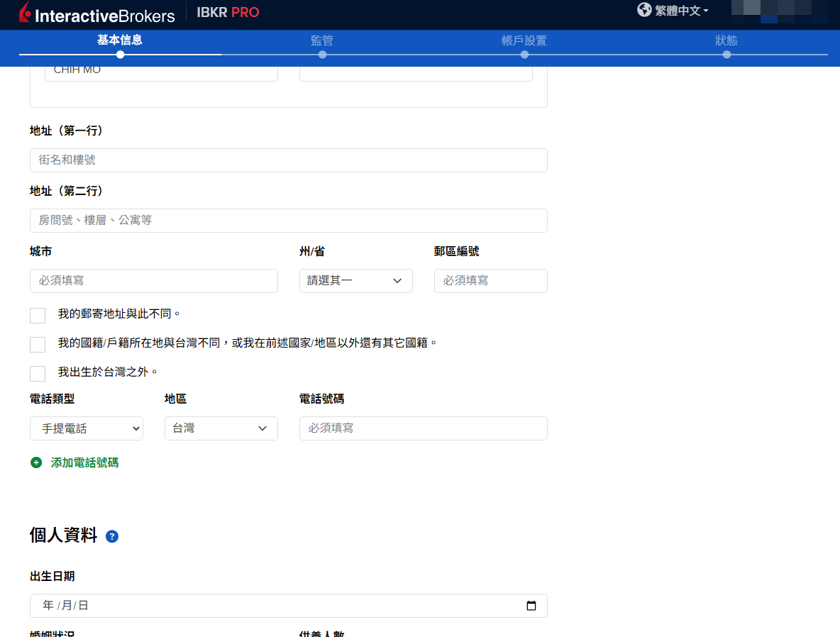
Task: Click the CHIH MO name field
Action: point(161,73)
